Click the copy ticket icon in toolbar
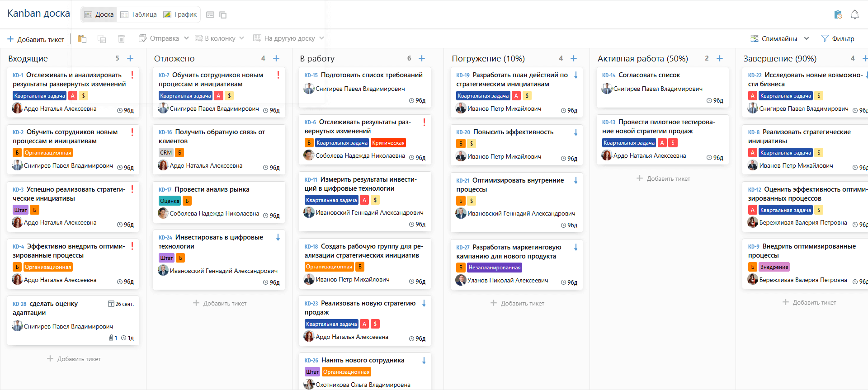Image resolution: width=868 pixels, height=390 pixels. pos(102,38)
